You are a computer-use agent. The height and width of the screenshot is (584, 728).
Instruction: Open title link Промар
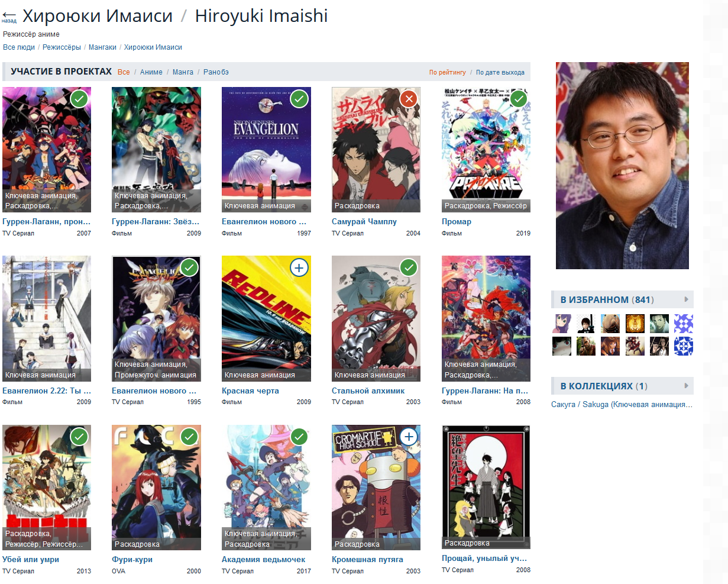(x=457, y=222)
